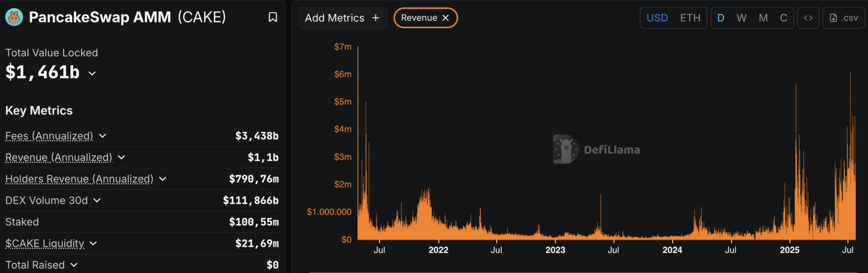Screen dimensions: 868x273
Task: Download chart data as .csv
Action: [844, 18]
